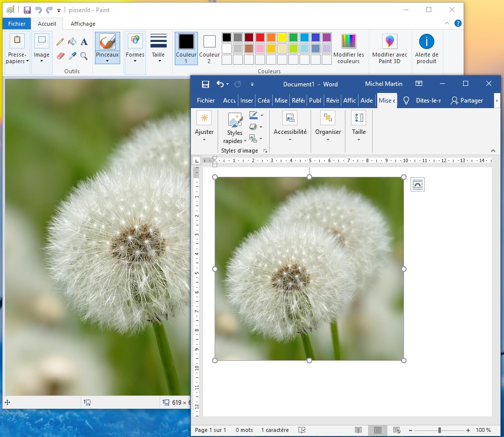Click Modifier les couleurs button
The width and height of the screenshot is (504, 437).
click(x=348, y=48)
